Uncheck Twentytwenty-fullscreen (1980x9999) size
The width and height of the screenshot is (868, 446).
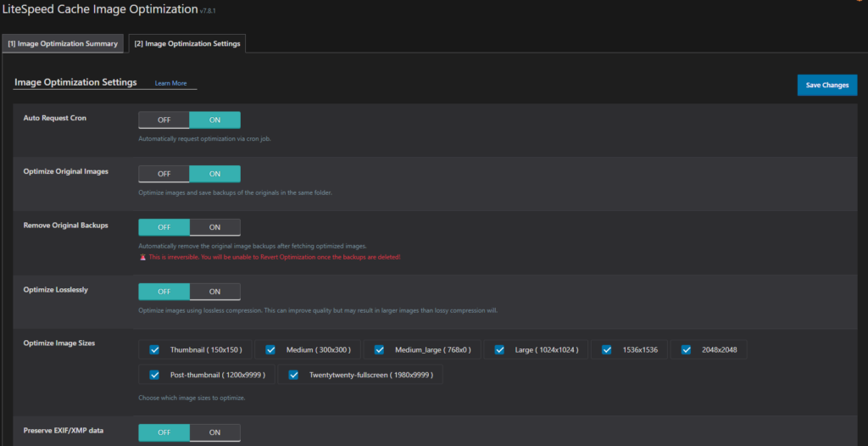click(293, 375)
